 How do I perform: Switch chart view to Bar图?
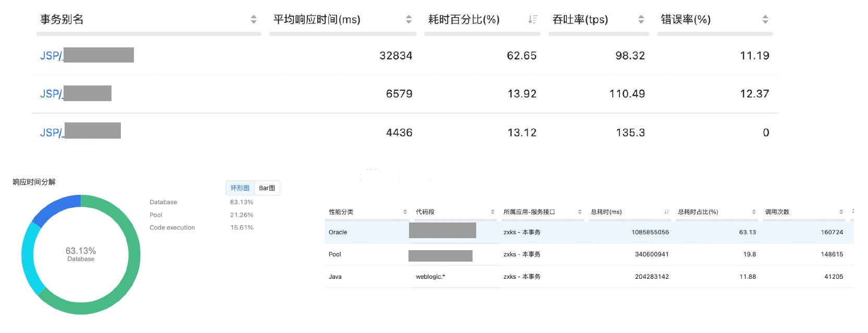[267, 188]
